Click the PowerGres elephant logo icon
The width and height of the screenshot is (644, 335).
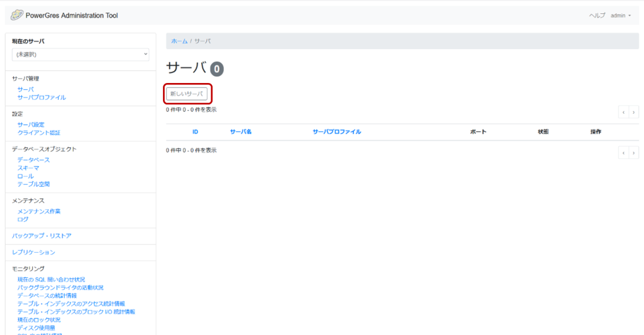point(17,15)
